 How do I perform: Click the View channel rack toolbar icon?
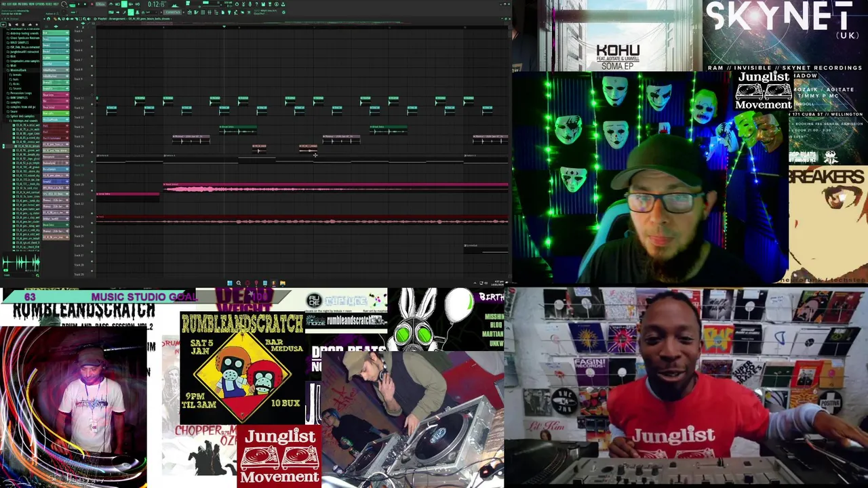203,12
